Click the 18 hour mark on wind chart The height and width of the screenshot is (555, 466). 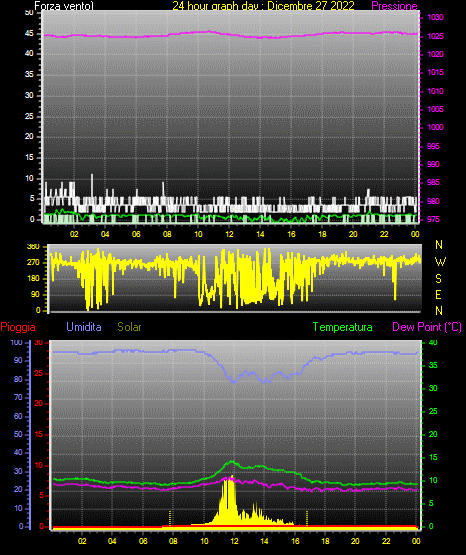(322, 234)
